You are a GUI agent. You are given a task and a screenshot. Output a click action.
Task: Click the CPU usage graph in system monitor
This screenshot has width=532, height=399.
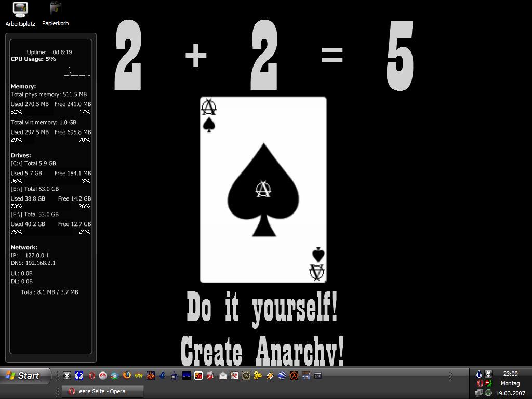[x=77, y=71]
